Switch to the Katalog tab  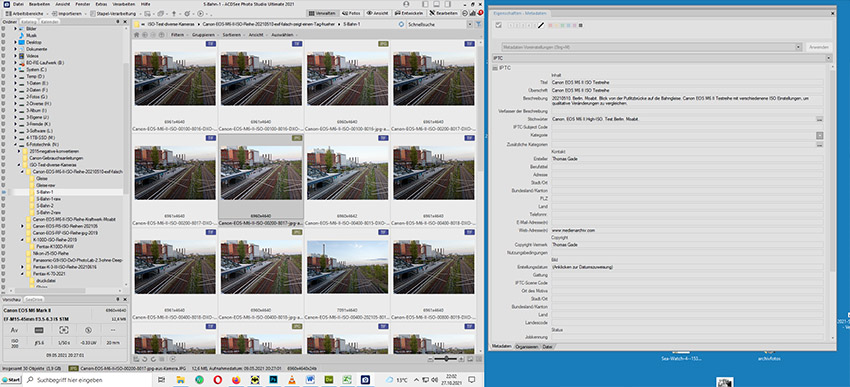pyautogui.click(x=29, y=22)
